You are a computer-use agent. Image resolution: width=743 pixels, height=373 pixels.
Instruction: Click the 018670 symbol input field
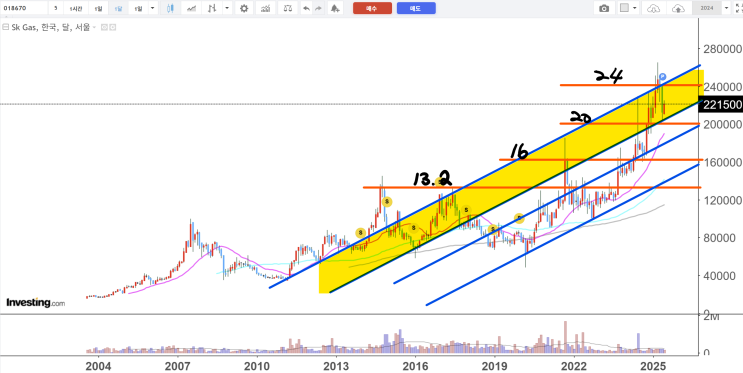pos(24,8)
